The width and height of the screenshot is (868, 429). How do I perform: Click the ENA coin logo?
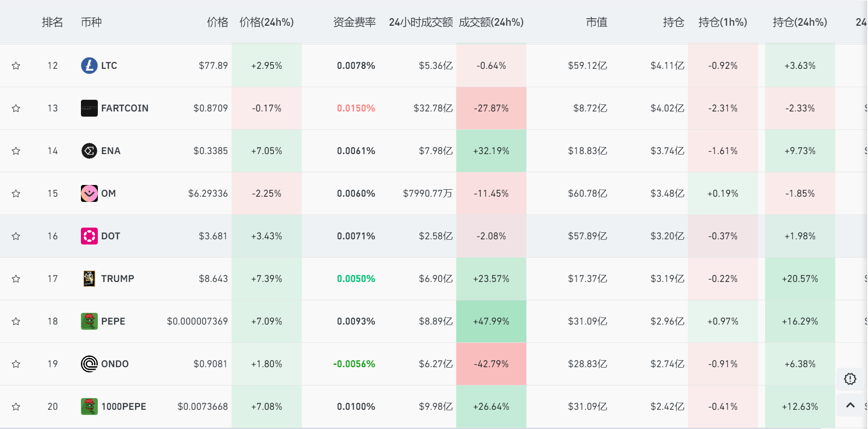point(89,151)
